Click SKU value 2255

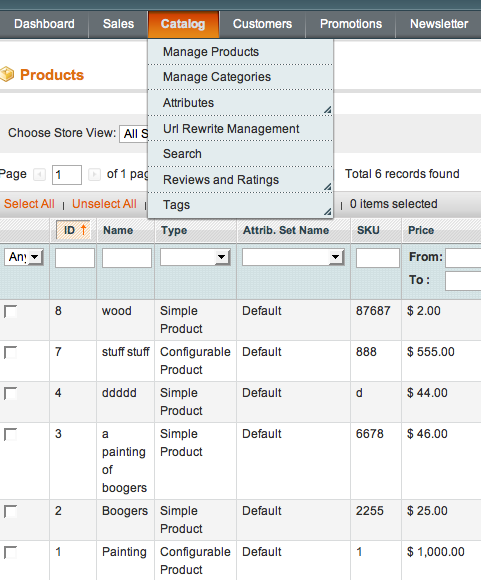tap(370, 511)
